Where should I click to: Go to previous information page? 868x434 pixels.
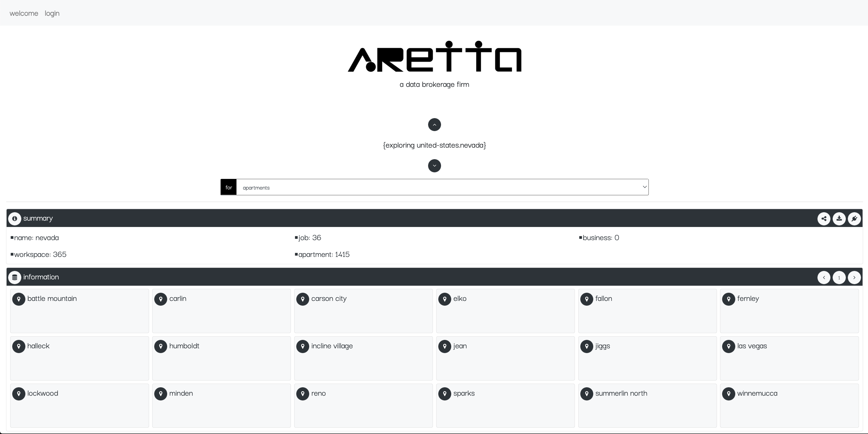coord(824,278)
